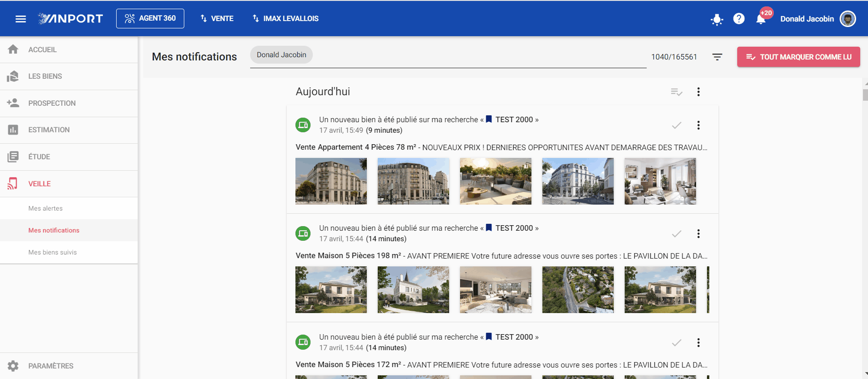The height and width of the screenshot is (379, 868).
Task: Toggle the light bulb theme icon
Action: click(717, 19)
